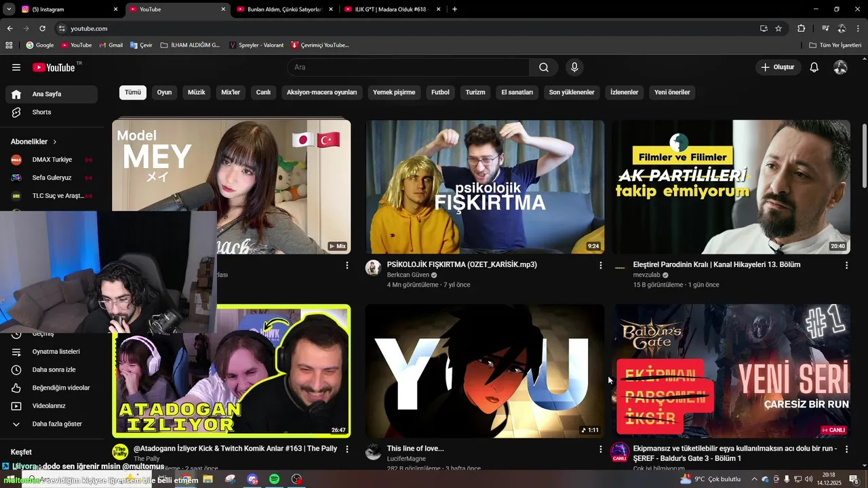Screen dimensions: 868x488
Task: Open Oynatma listeleri playlists
Action: [x=52, y=352]
